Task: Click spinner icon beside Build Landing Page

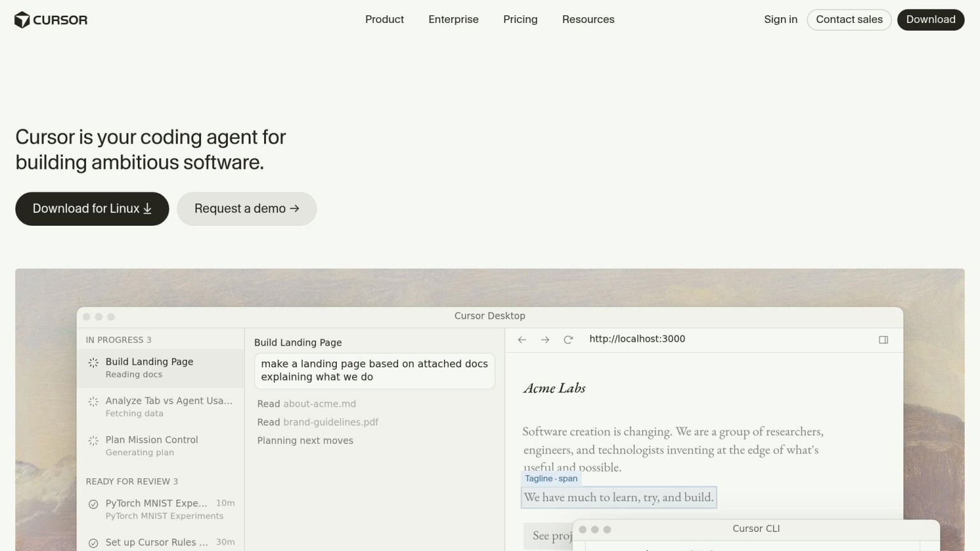Action: tap(93, 362)
